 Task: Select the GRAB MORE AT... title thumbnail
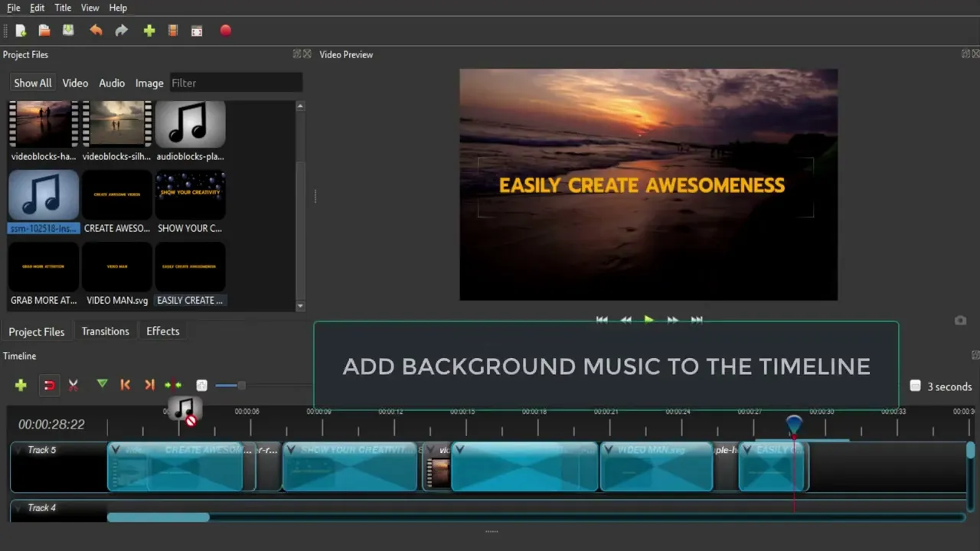point(44,267)
